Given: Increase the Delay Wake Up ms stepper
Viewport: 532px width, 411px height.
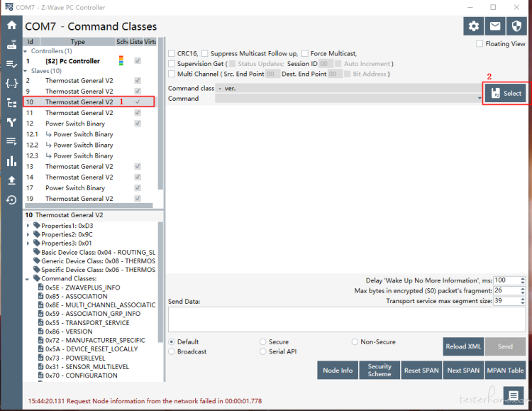Looking at the screenshot, I should 523,278.
